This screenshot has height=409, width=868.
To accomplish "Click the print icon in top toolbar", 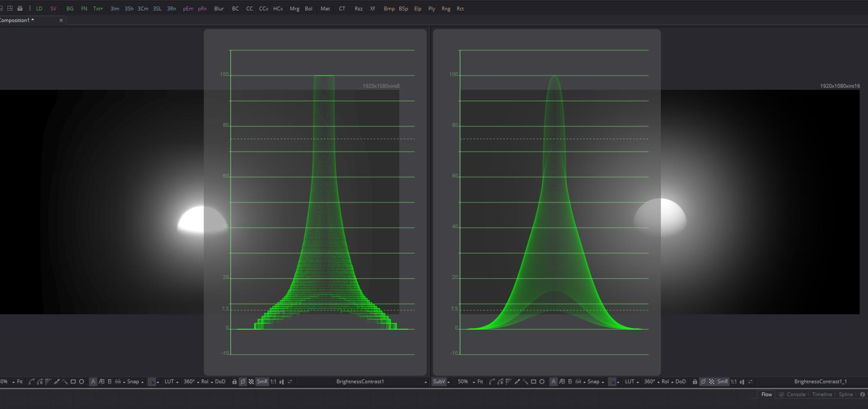I will [20, 8].
